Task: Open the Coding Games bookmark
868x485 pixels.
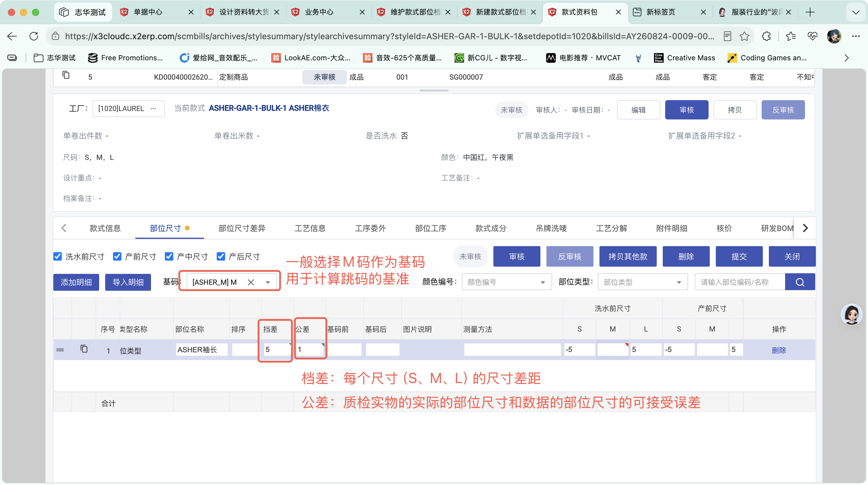Action: click(x=767, y=58)
